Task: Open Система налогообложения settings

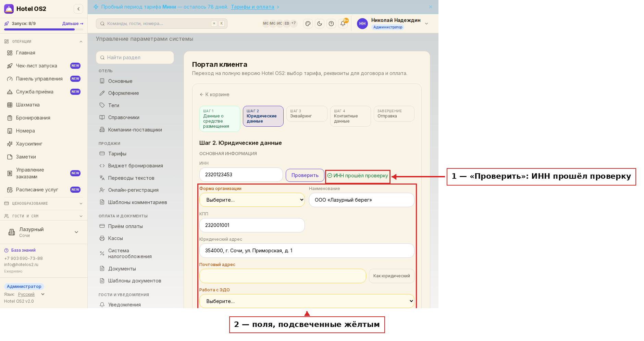Action: click(135, 254)
